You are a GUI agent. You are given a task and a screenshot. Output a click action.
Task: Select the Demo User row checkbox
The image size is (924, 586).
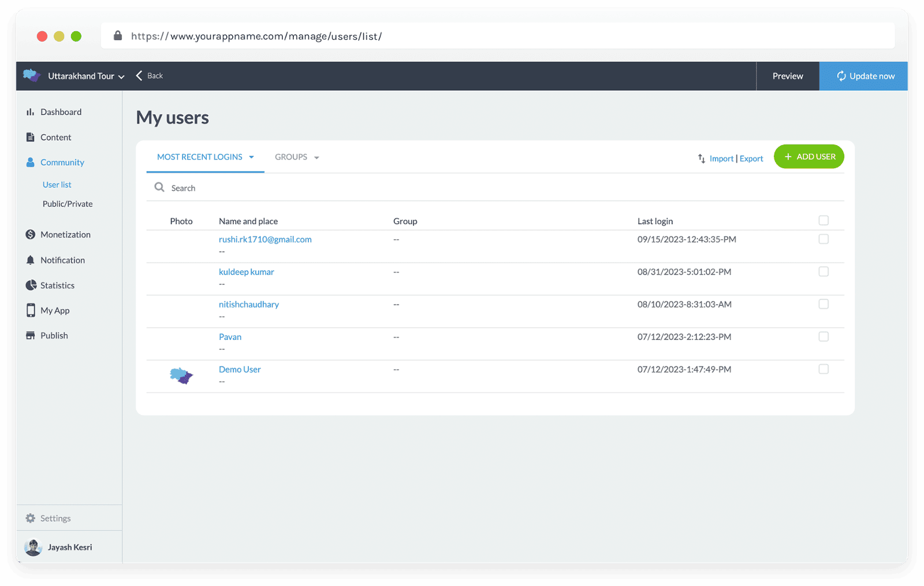824,369
